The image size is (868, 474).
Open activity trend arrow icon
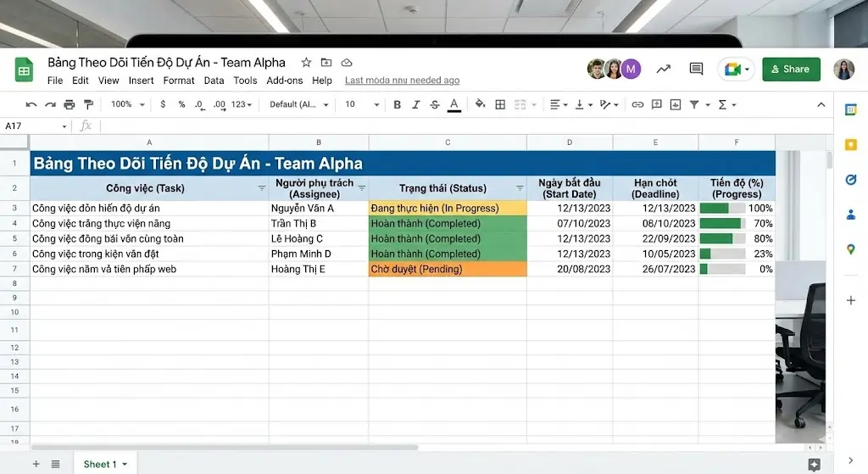(x=663, y=70)
